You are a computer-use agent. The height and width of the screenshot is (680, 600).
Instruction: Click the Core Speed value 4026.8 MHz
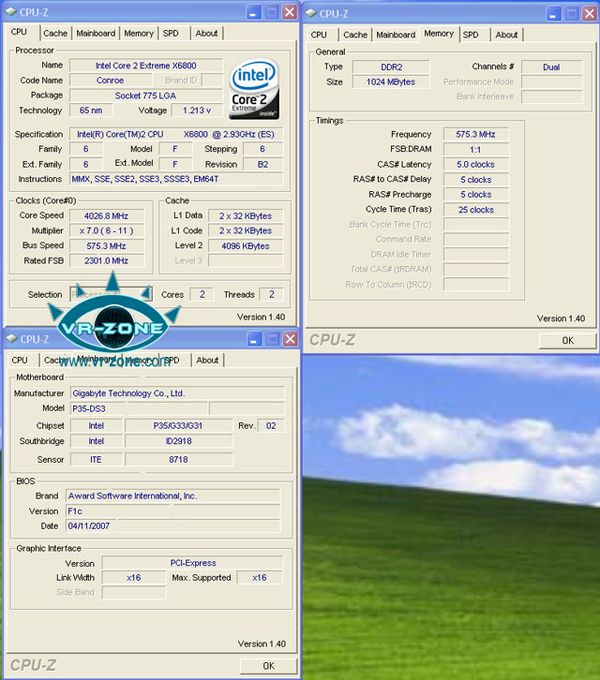click(x=106, y=216)
